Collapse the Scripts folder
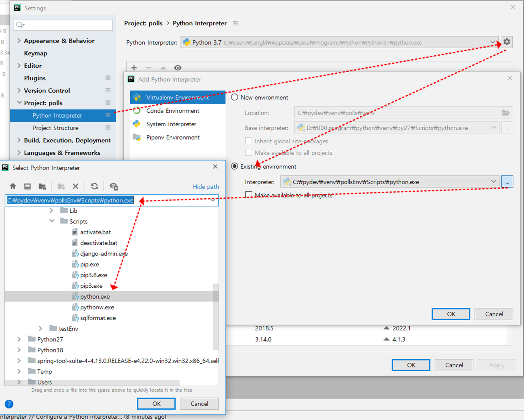The image size is (524, 420). [x=51, y=221]
